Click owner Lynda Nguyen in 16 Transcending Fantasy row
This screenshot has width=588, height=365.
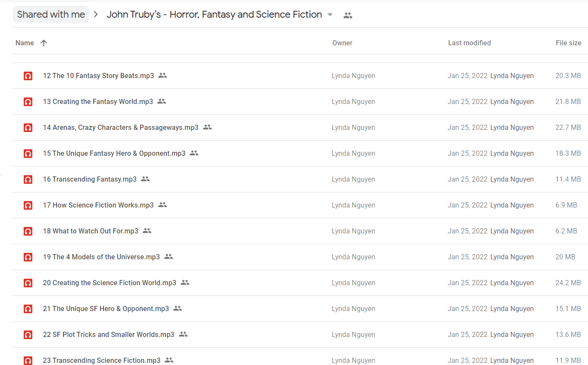point(353,179)
